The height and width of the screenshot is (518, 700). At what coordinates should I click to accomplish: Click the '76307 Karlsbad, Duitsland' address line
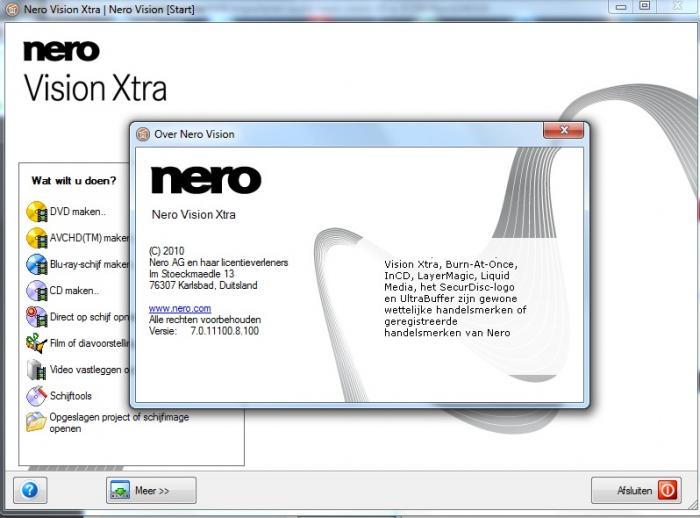click(x=203, y=285)
